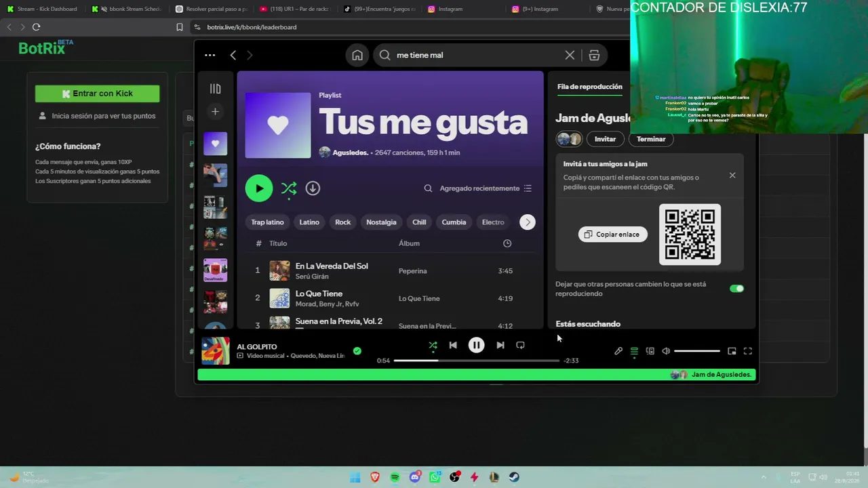Create a new playlist with plus icon
The height and width of the screenshot is (488, 868).
point(215,111)
